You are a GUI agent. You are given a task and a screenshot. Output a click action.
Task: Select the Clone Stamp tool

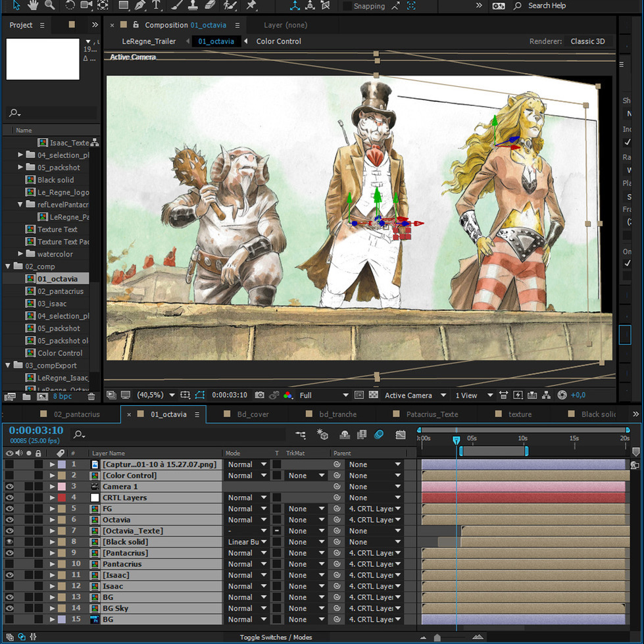[x=193, y=5]
